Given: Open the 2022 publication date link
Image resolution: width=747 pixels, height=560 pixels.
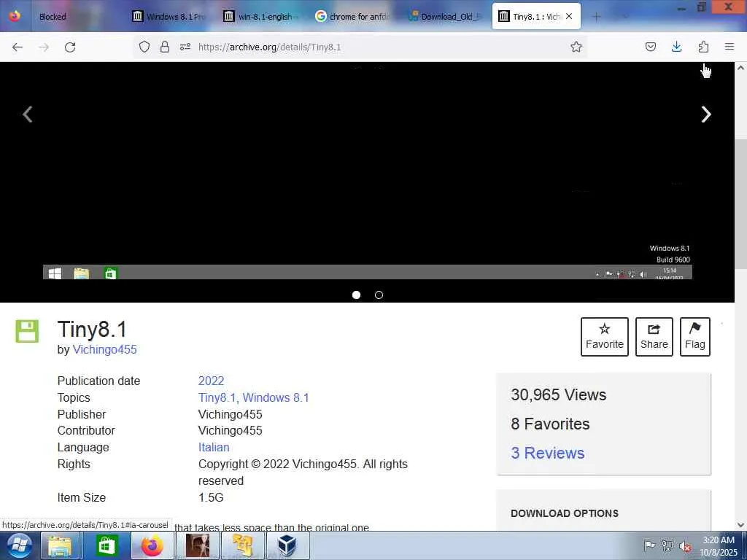Looking at the screenshot, I should (x=211, y=381).
